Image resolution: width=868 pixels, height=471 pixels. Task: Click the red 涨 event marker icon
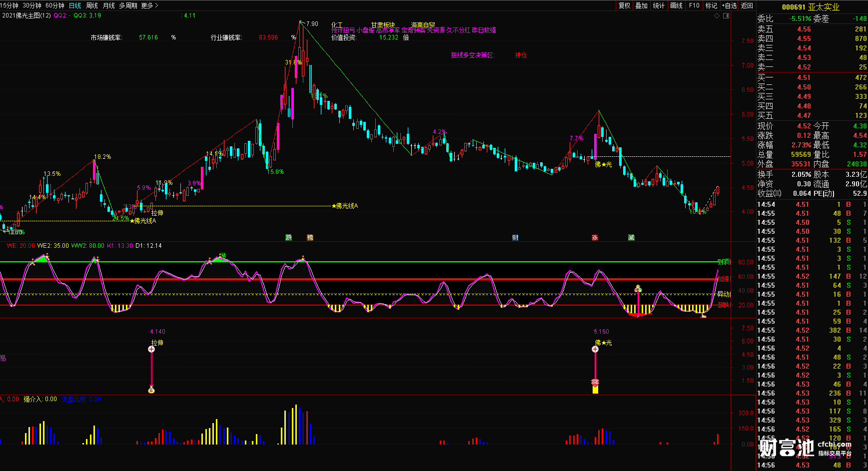coord(595,238)
